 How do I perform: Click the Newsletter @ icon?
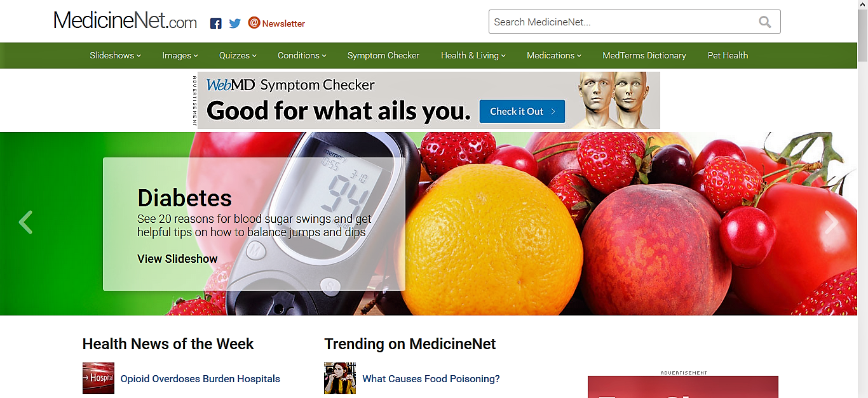254,23
